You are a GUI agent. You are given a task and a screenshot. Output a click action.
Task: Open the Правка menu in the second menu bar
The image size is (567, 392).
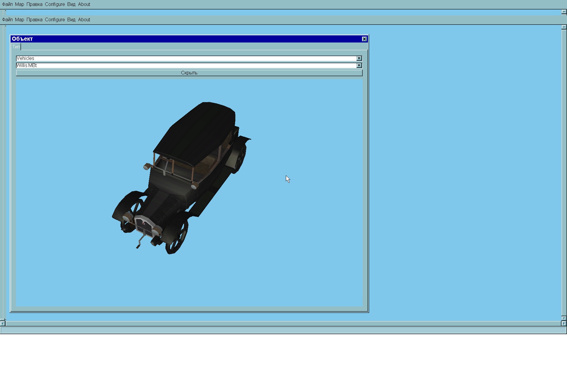(34, 20)
